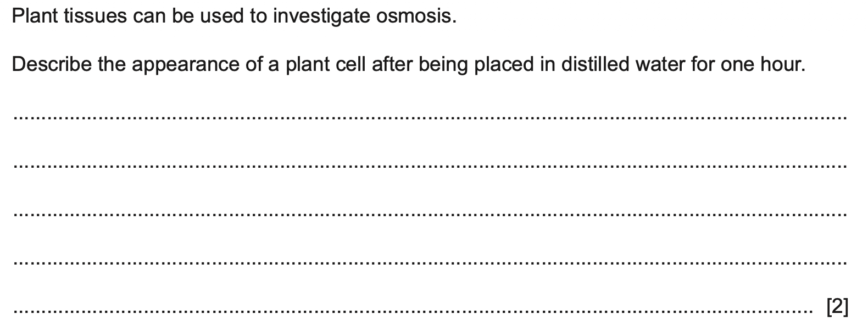
Task: Click the words "Plant tissues"
Action: [69, 16]
